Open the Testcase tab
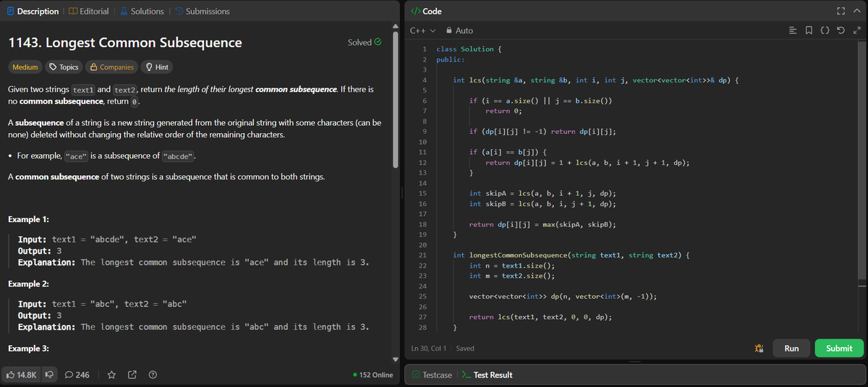The height and width of the screenshot is (387, 868). click(432, 375)
